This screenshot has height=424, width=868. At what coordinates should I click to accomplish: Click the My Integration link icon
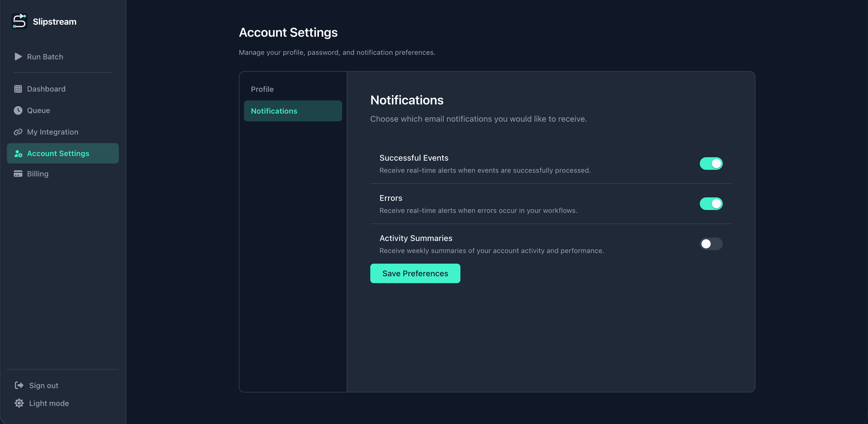(18, 132)
